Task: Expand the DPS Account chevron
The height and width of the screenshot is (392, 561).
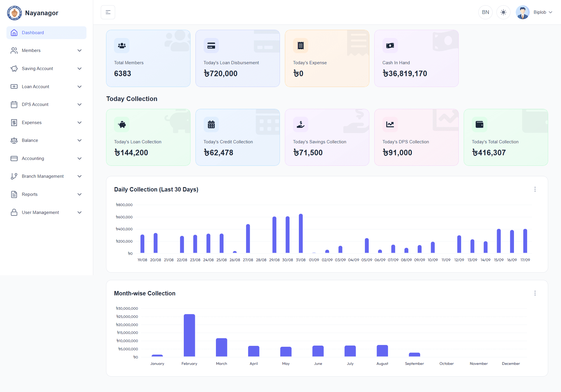Action: pos(79,104)
